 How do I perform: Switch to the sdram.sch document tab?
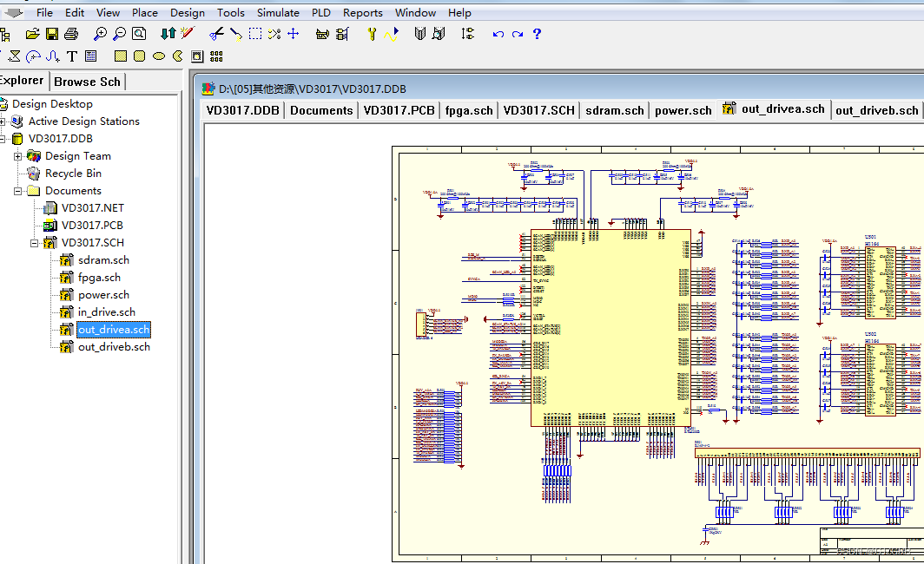pos(614,109)
